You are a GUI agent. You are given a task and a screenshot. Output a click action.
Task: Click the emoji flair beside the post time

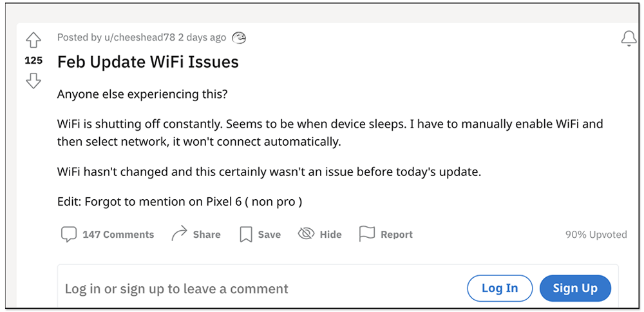coord(239,37)
